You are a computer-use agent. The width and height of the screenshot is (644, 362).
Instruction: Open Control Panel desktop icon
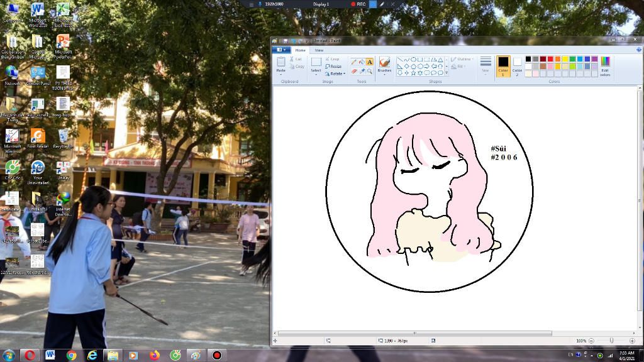coord(37,75)
